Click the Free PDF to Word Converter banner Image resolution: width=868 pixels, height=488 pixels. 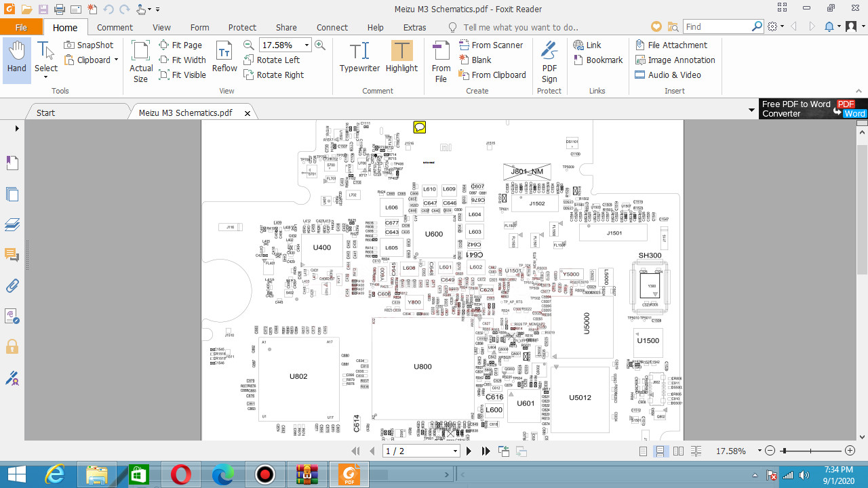point(813,108)
